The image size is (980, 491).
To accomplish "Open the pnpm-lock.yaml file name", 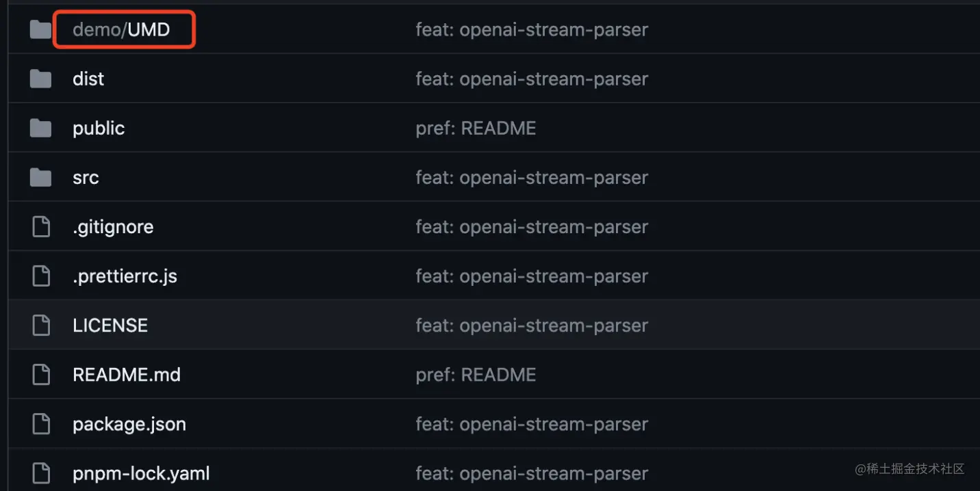I will (x=141, y=473).
